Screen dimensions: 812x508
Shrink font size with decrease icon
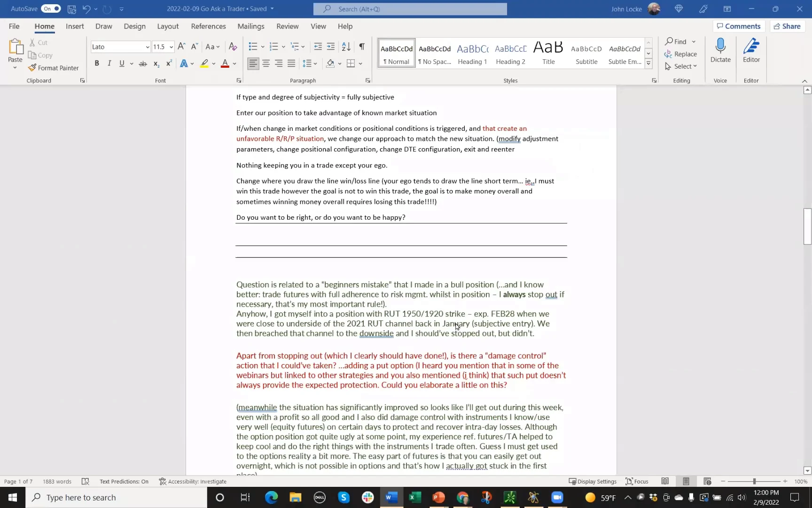pos(194,47)
